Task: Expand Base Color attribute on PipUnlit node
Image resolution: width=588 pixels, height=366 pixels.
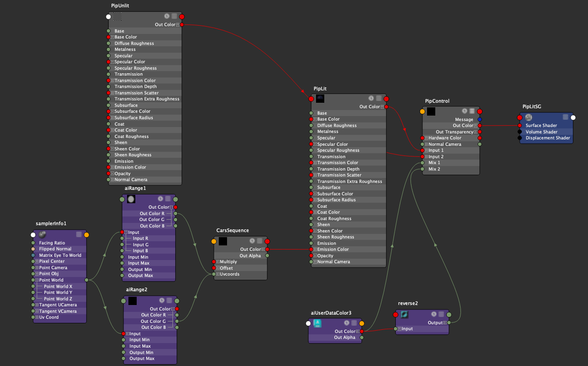Action: 112,37
